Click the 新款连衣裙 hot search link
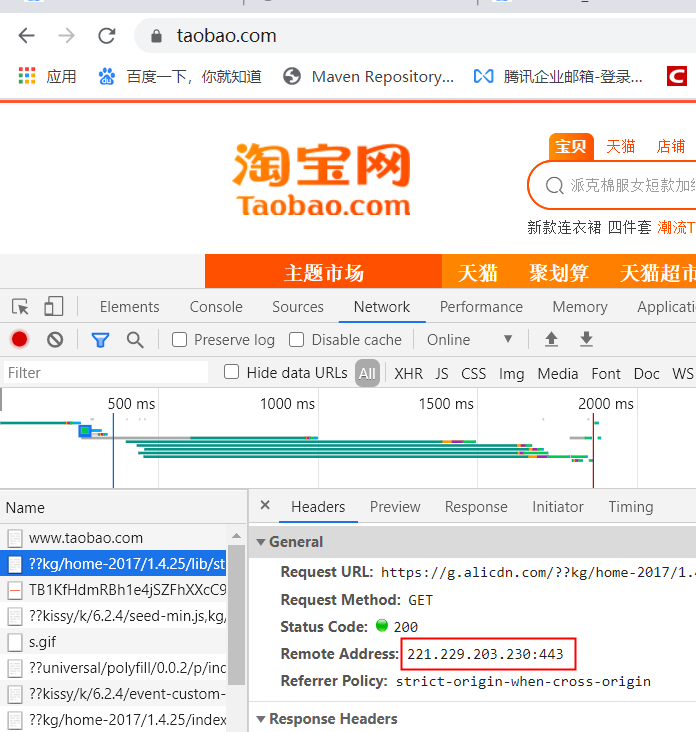 [x=564, y=227]
